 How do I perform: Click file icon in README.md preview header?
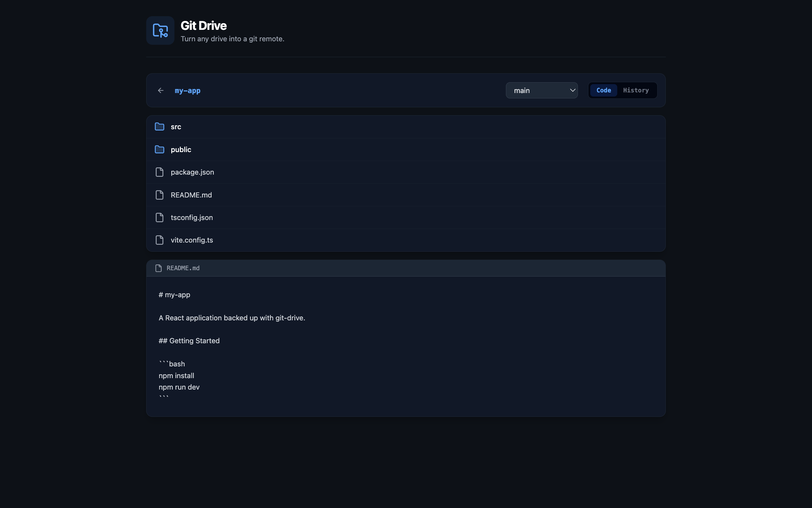pos(158,268)
